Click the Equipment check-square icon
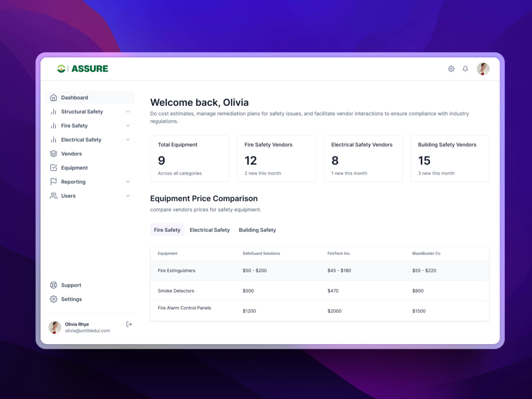 (54, 168)
